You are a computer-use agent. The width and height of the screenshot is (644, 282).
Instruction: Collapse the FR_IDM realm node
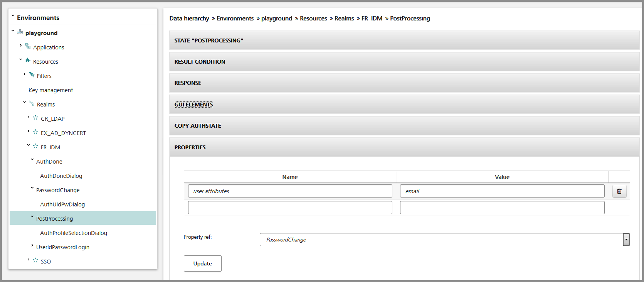[x=28, y=145]
